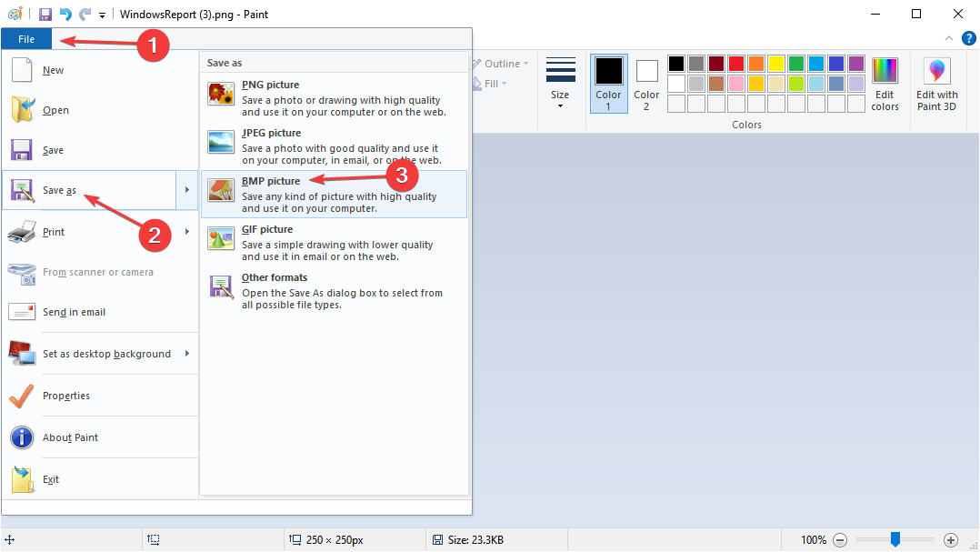The image size is (980, 552).
Task: Expand the Save as submenu arrow
Action: tap(187, 190)
